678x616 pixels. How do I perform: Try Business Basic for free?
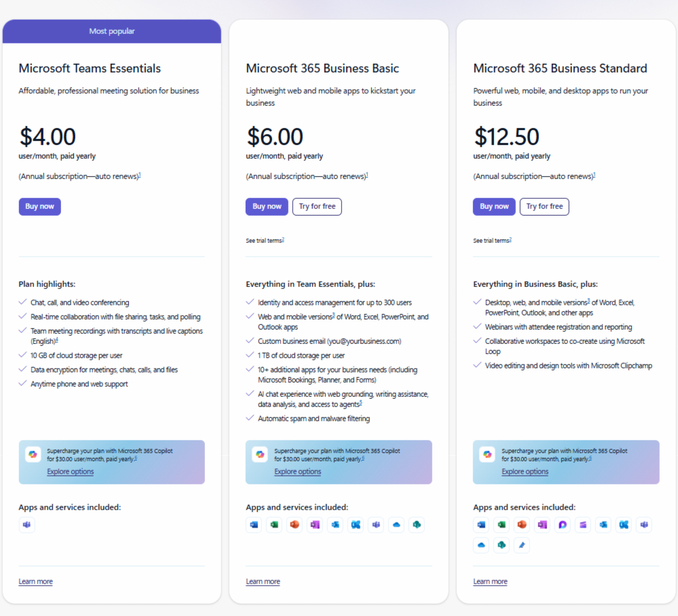tap(317, 207)
